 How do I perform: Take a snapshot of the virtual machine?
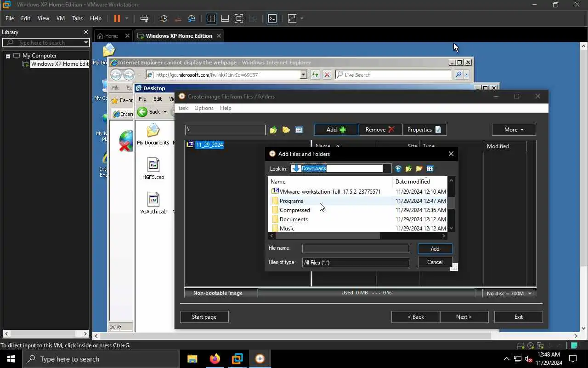click(x=164, y=18)
